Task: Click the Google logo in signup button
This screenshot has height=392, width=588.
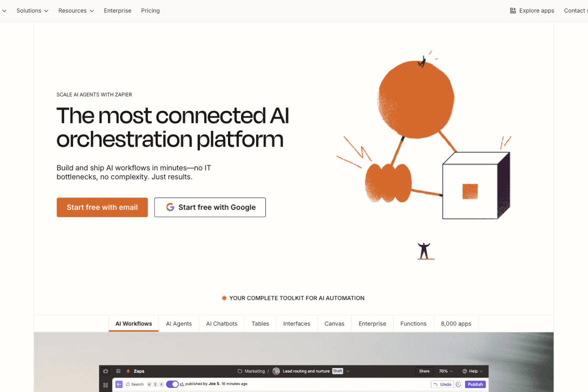Action: pyautogui.click(x=170, y=207)
